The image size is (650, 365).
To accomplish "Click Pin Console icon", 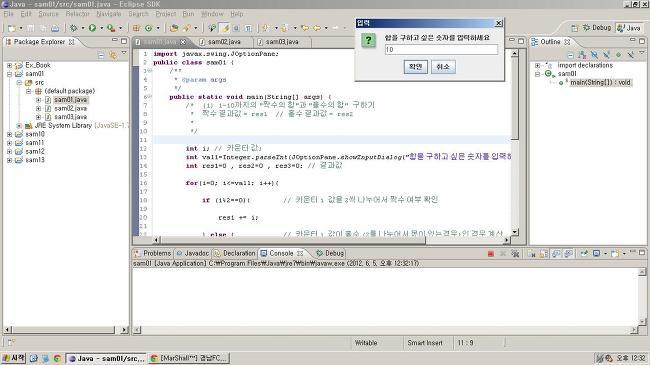I will [x=584, y=253].
